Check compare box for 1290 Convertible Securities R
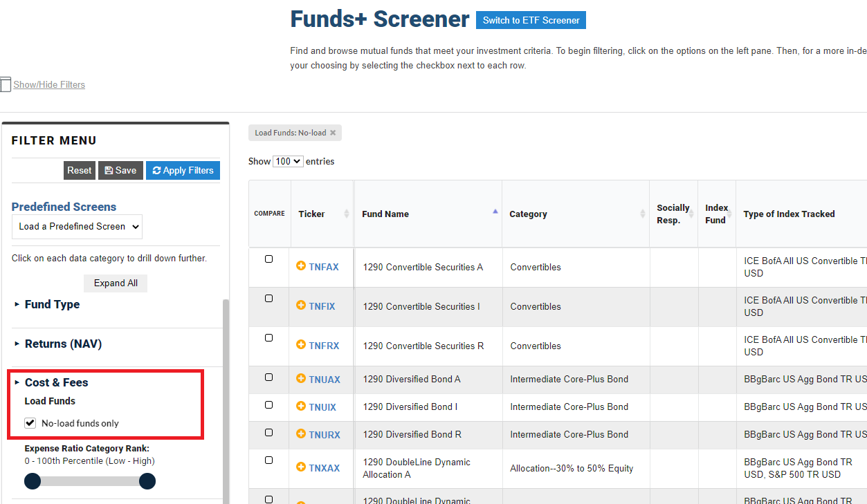 (x=269, y=338)
